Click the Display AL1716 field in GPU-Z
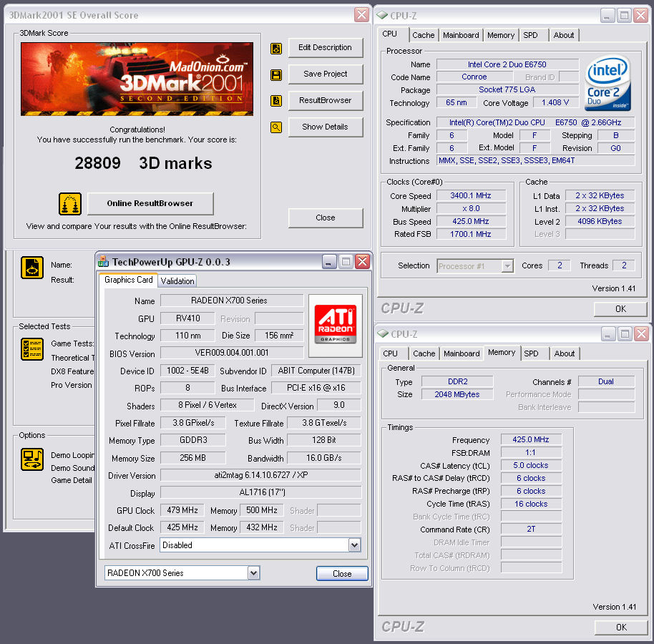The height and width of the screenshot is (644, 654). pyautogui.click(x=260, y=492)
